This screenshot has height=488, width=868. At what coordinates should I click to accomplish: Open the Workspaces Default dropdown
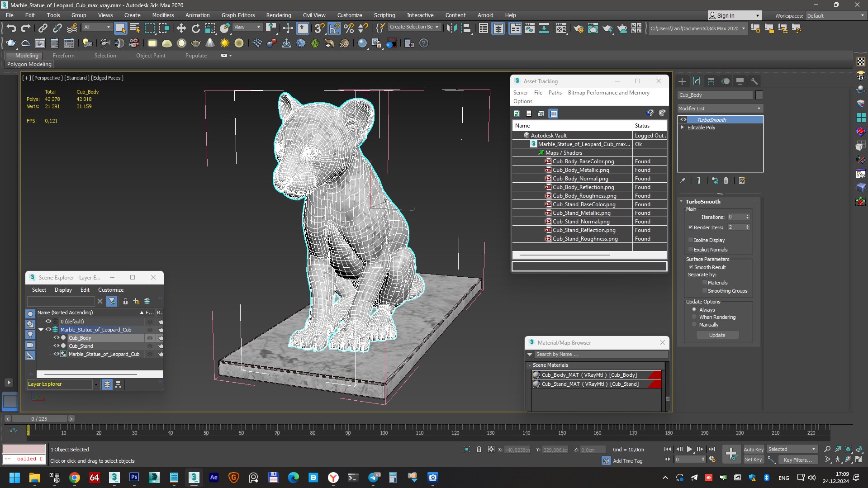tap(835, 15)
